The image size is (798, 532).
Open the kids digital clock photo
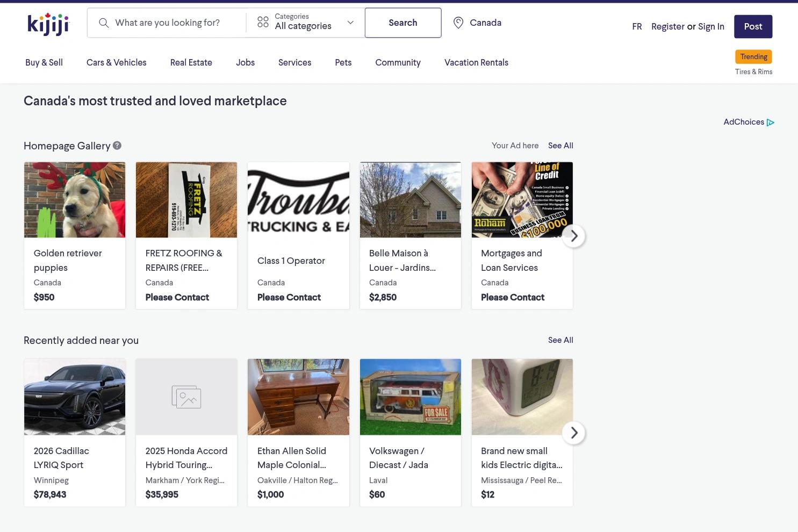coord(522,397)
